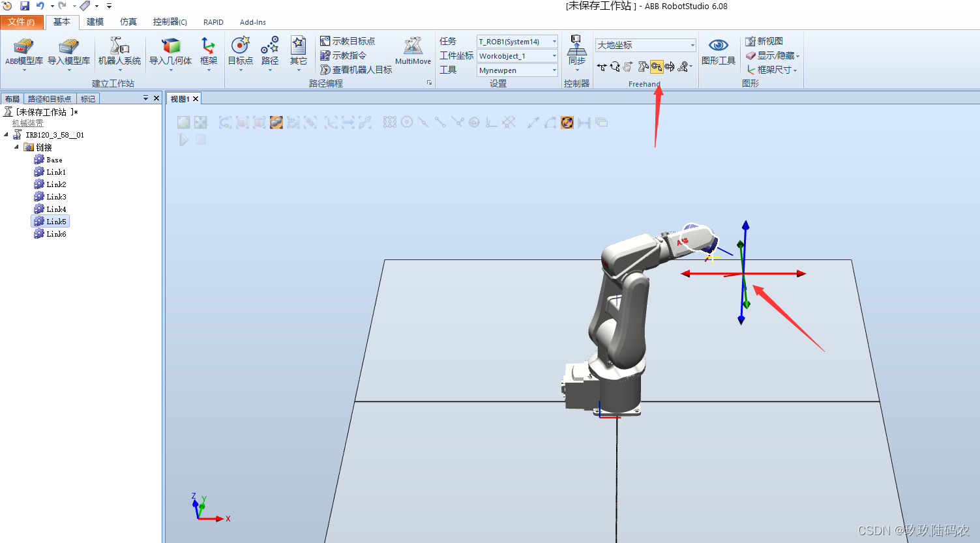Click the View Center icon in view toolbar
Screen dimensions: 980x543
[200, 122]
